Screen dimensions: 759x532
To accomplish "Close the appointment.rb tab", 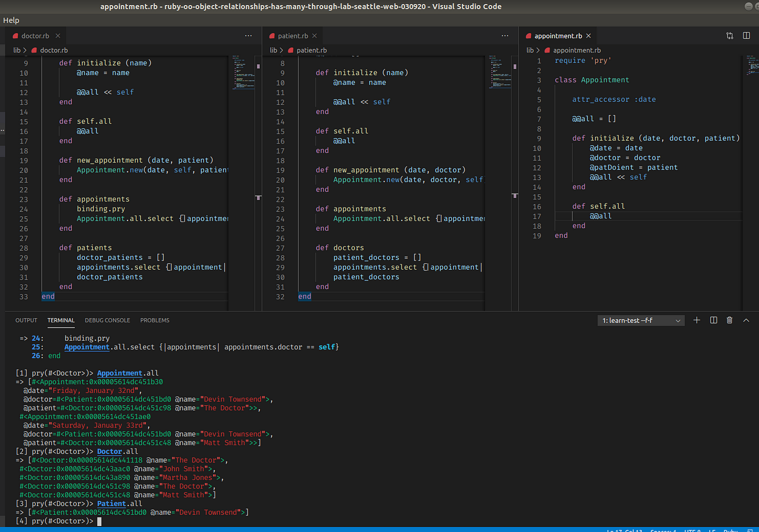I will coord(588,36).
